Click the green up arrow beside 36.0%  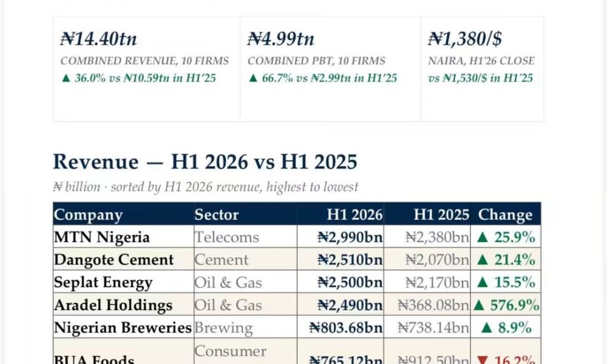66,78
